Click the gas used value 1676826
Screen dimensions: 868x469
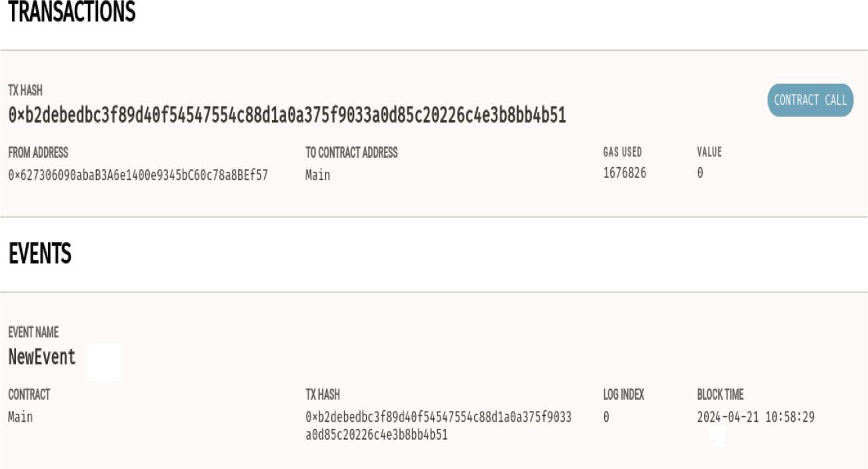(624, 173)
